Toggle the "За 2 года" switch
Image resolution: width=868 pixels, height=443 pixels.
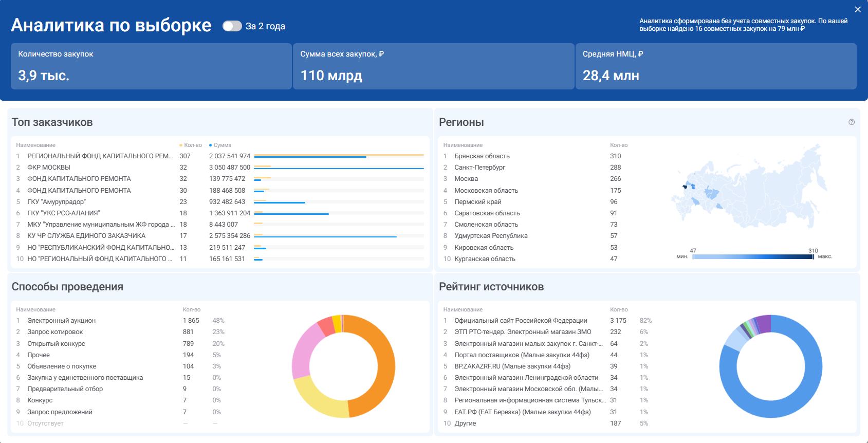tap(232, 26)
